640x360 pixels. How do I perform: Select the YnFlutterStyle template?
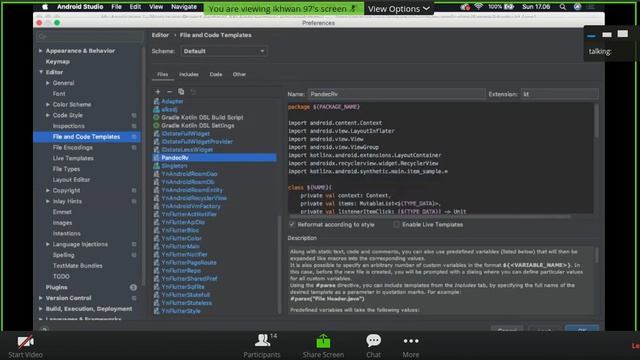[181, 311]
